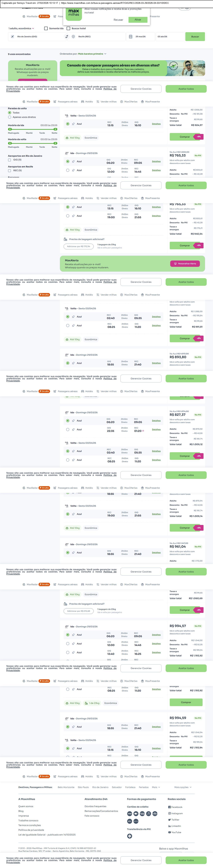Go to "Dúvidas frequentes" in Atendimento 24h
Image resolution: width=213 pixels, height=868 pixels.
point(95,806)
